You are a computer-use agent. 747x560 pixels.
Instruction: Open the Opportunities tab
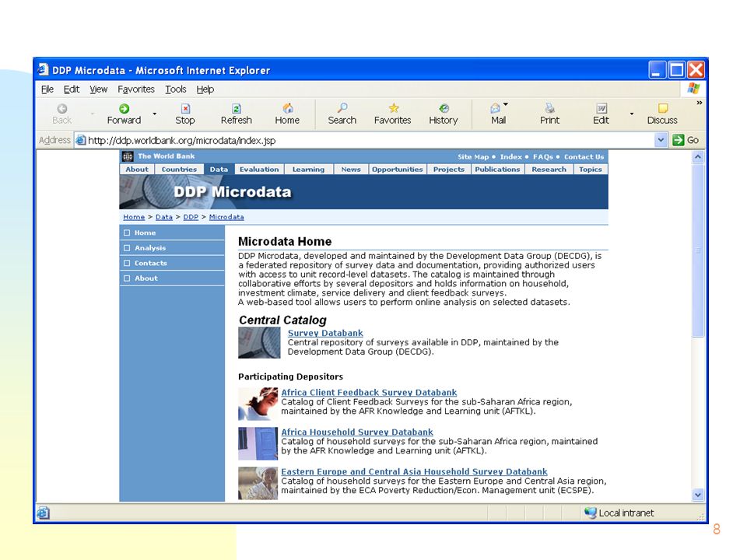click(x=398, y=169)
